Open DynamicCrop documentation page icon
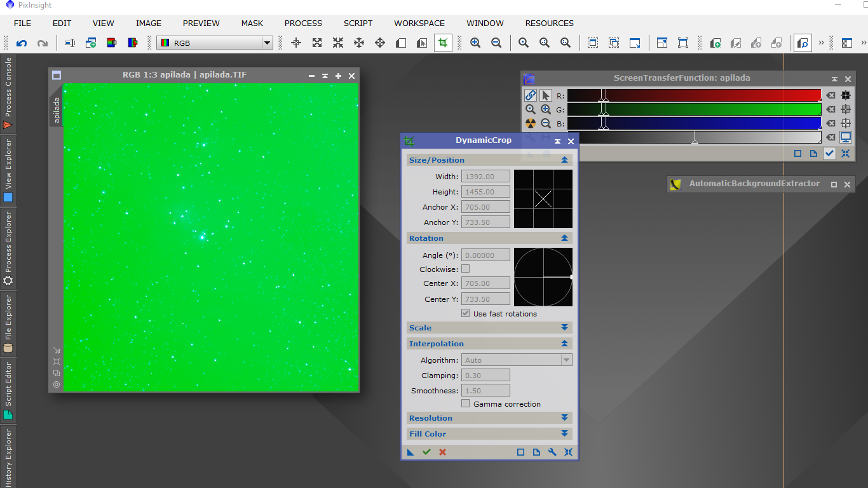 point(536,452)
